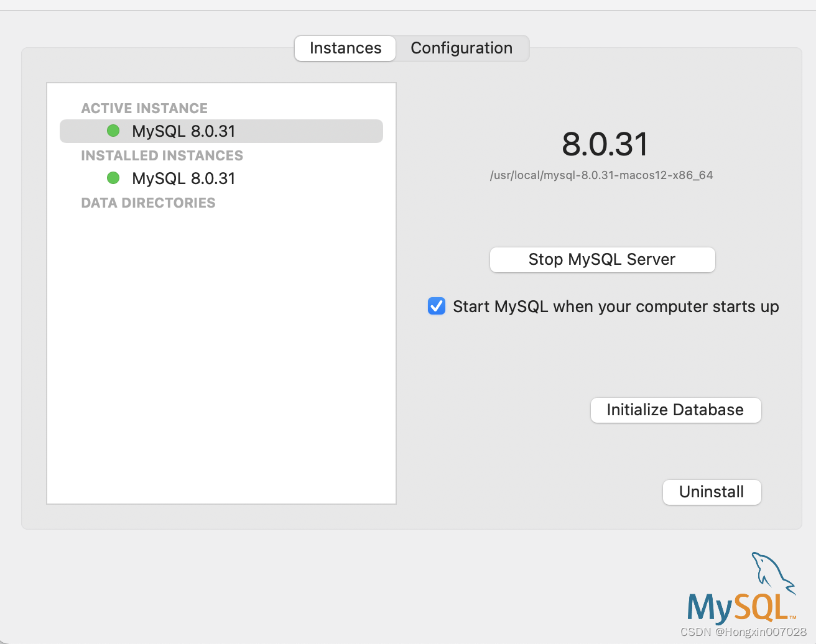Click the Initialize Database button

(x=675, y=410)
